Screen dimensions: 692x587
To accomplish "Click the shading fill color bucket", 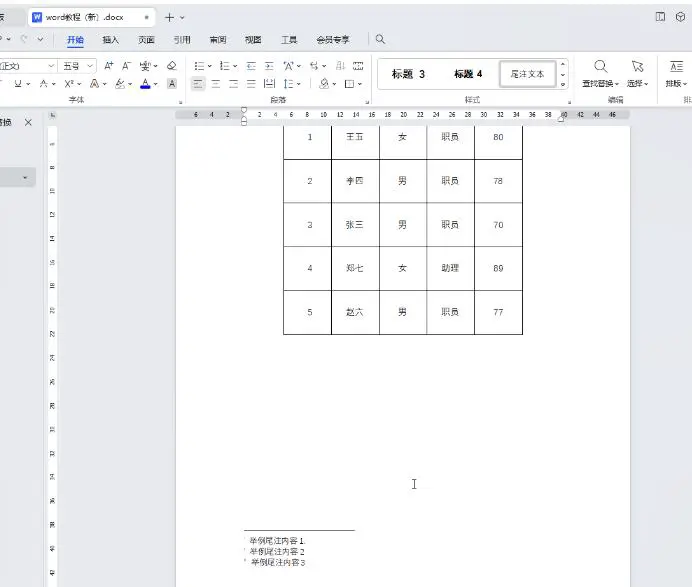I will click(324, 83).
